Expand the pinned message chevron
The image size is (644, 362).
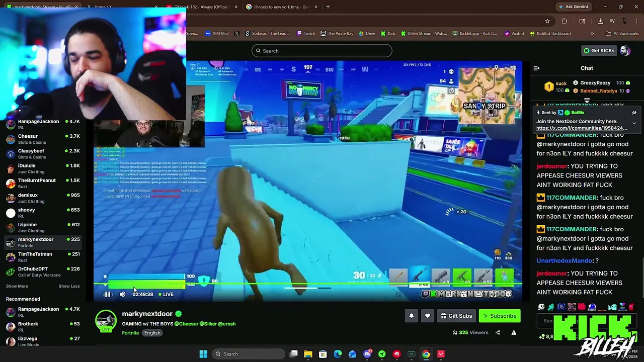pyautogui.click(x=634, y=123)
